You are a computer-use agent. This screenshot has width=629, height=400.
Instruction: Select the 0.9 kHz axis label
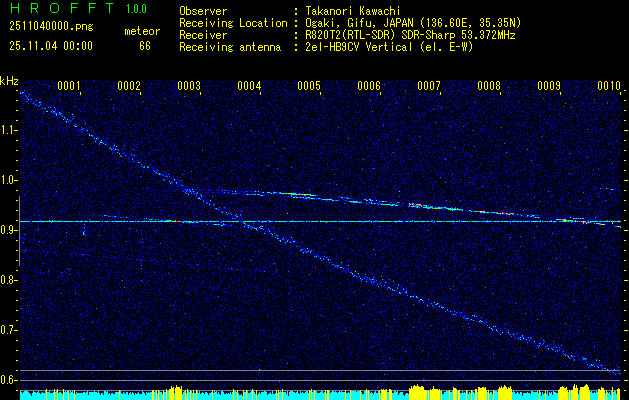pyautogui.click(x=7, y=230)
